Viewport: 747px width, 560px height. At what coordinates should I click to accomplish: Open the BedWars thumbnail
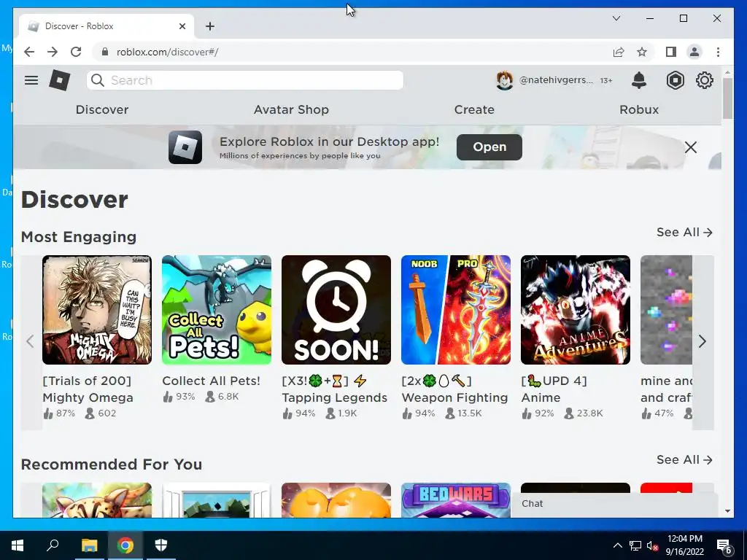456,500
